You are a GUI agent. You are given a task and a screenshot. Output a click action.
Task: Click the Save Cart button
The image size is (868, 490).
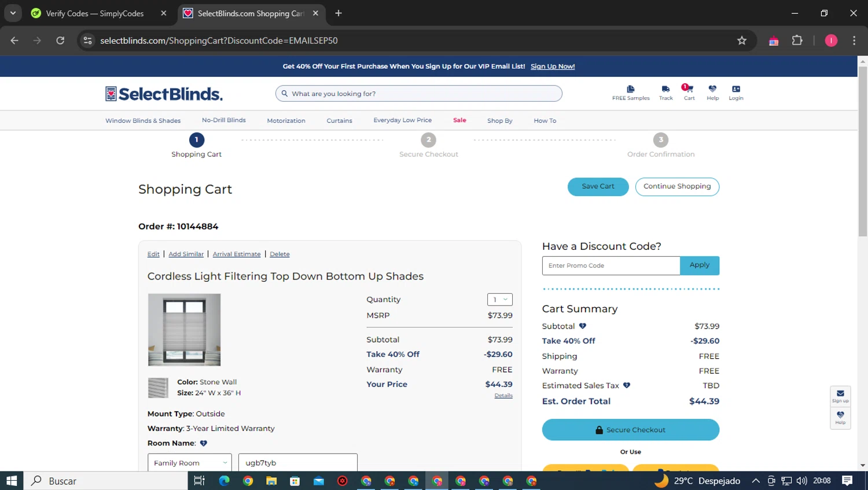pyautogui.click(x=598, y=186)
